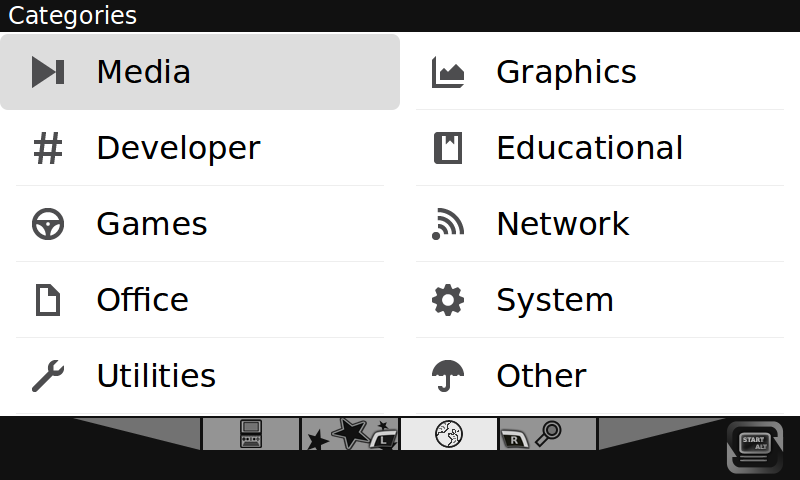Switch to the handheld device tab

[x=250, y=434]
